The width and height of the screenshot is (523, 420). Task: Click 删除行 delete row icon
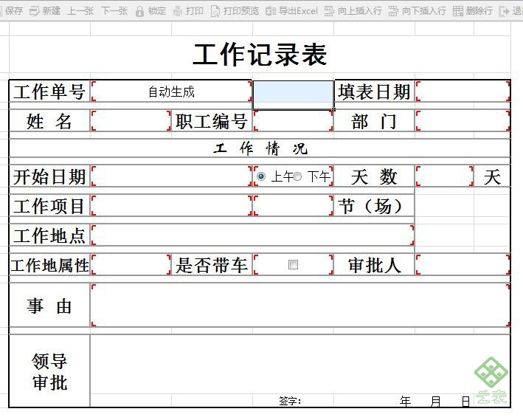tap(458, 11)
